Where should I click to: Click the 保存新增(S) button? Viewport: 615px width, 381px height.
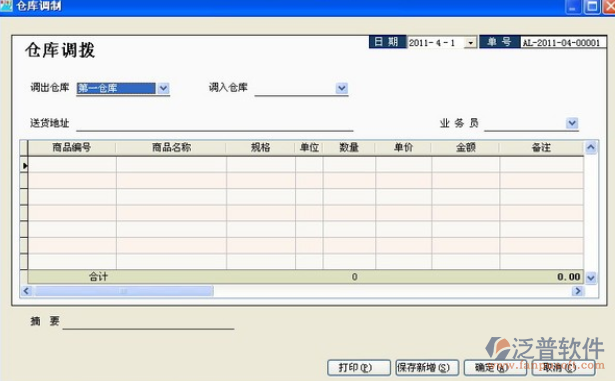click(x=427, y=368)
